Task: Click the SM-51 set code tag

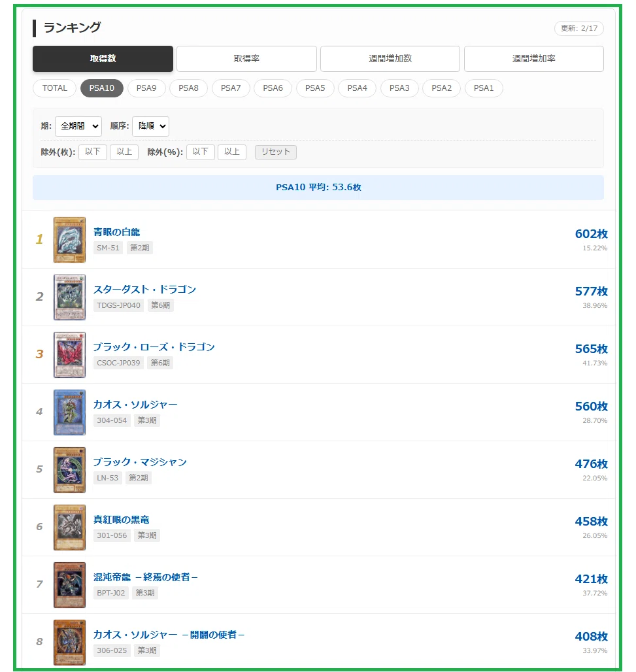Action: click(108, 248)
